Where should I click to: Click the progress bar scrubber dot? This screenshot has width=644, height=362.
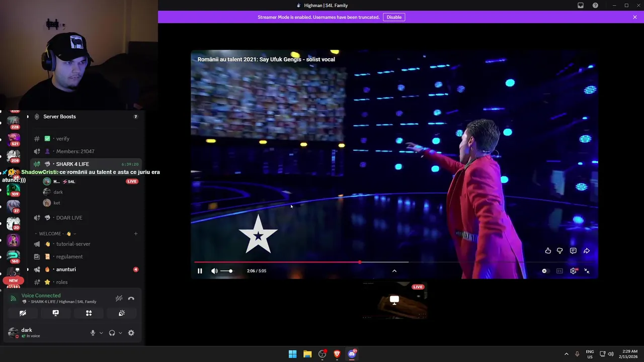click(359, 262)
